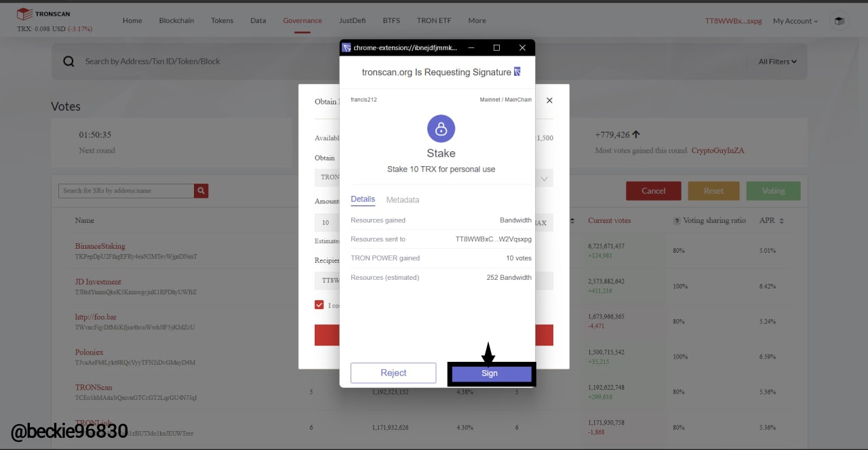The image size is (868, 450).
Task: Sort by the APR column arrows
Action: click(x=781, y=221)
